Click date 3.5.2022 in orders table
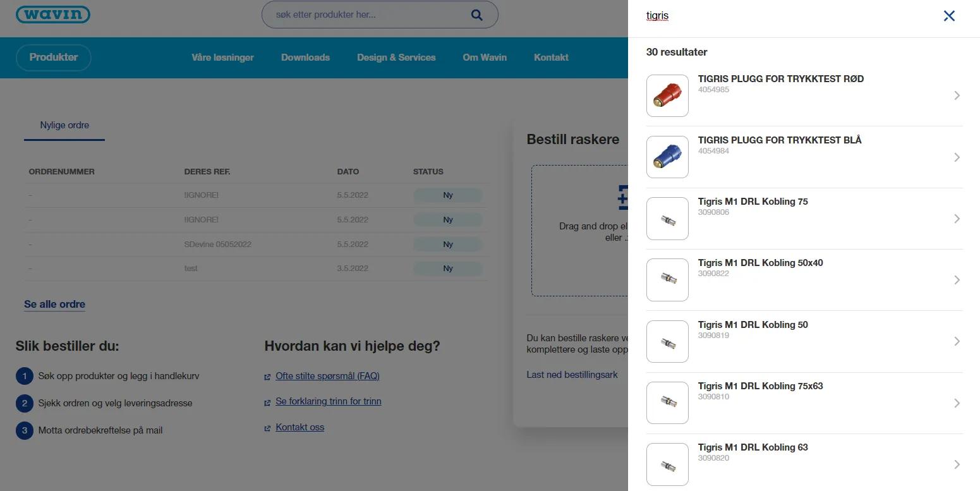Screen dimensions: 980x491 pyautogui.click(x=353, y=269)
